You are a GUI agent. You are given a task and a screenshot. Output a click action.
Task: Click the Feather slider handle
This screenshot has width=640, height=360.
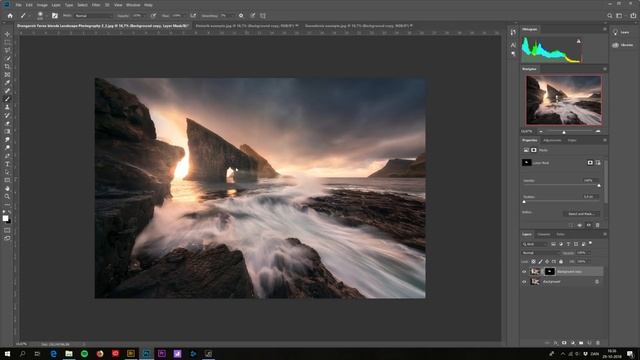click(x=524, y=202)
